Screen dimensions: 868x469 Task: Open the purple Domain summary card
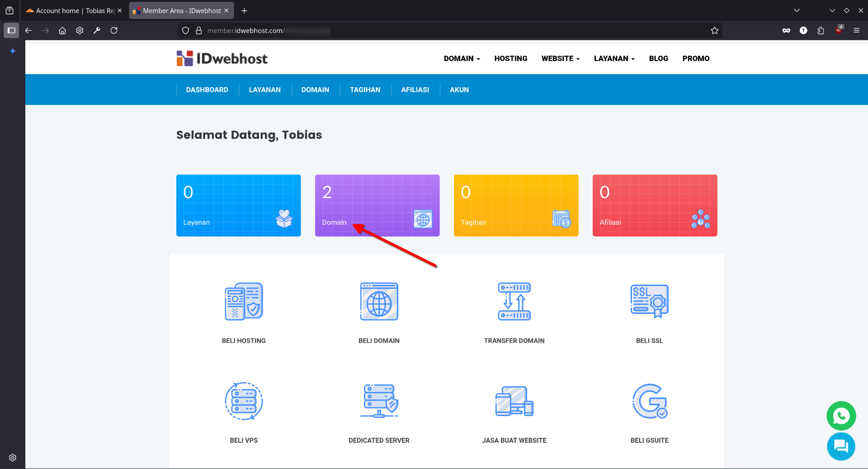[377, 205]
